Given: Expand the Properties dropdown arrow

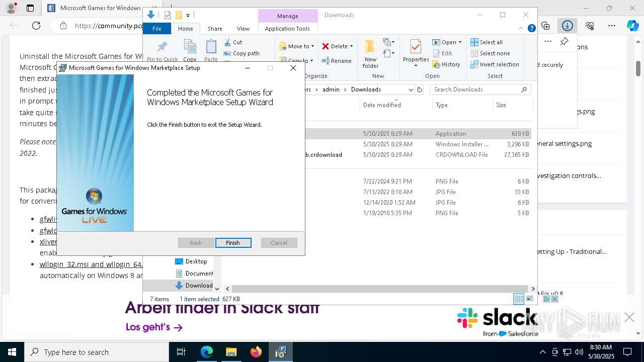Looking at the screenshot, I should click(416, 66).
